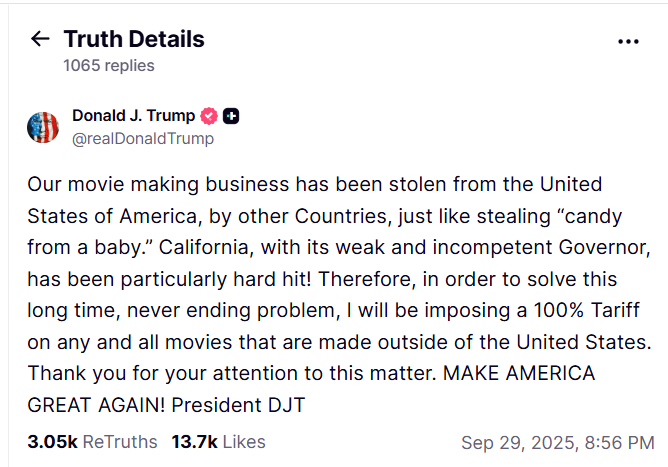Image resolution: width=668 pixels, height=467 pixels.
Task: Click the "100% Tariff" text in the post
Action: pos(587,310)
